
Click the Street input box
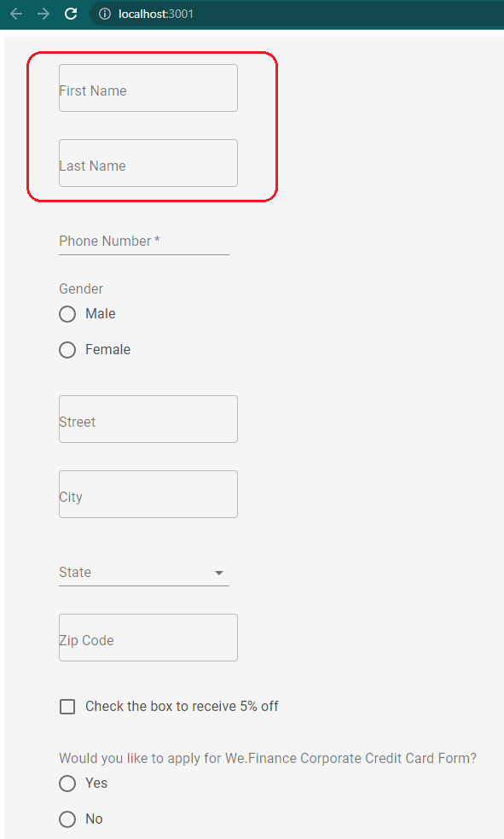point(148,419)
